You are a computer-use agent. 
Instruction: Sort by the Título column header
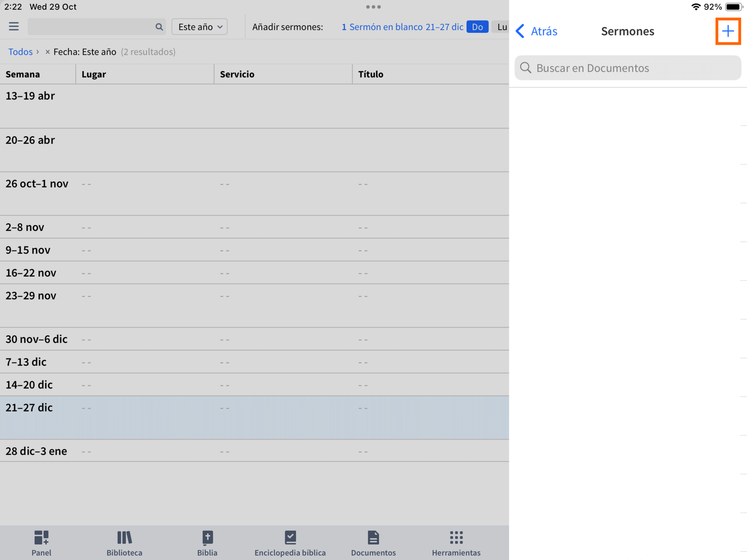pos(431,74)
